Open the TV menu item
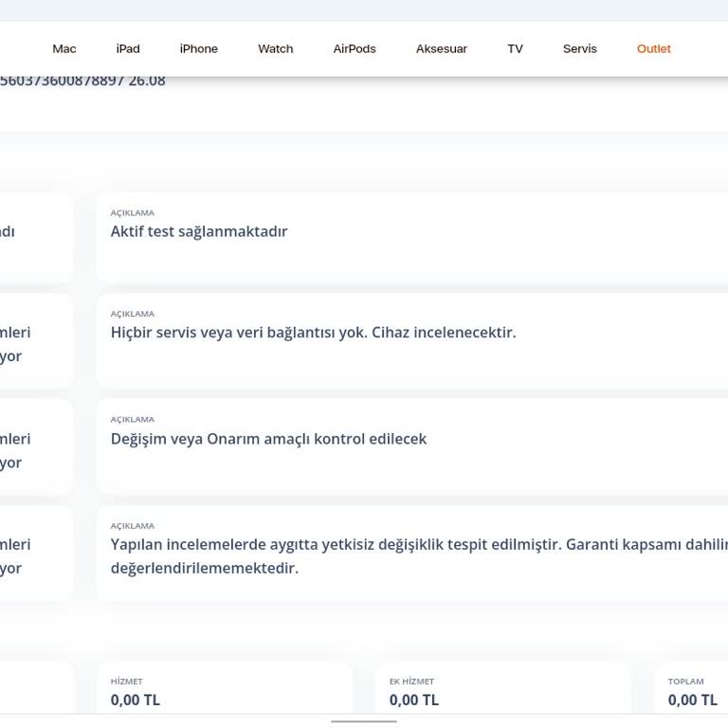This screenshot has height=728, width=728. point(515,49)
